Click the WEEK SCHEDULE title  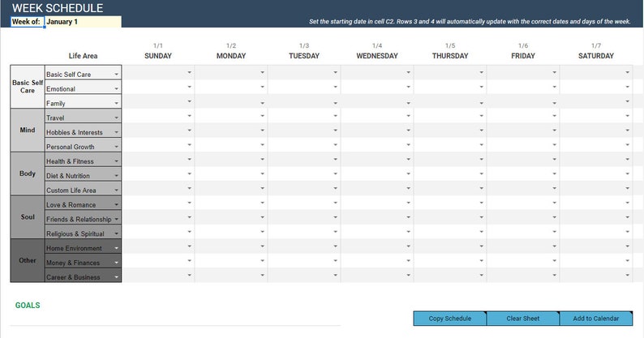(58, 8)
